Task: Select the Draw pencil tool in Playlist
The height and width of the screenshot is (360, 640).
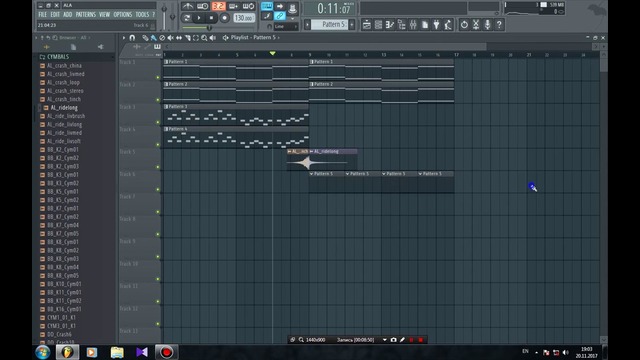Action: [x=145, y=38]
